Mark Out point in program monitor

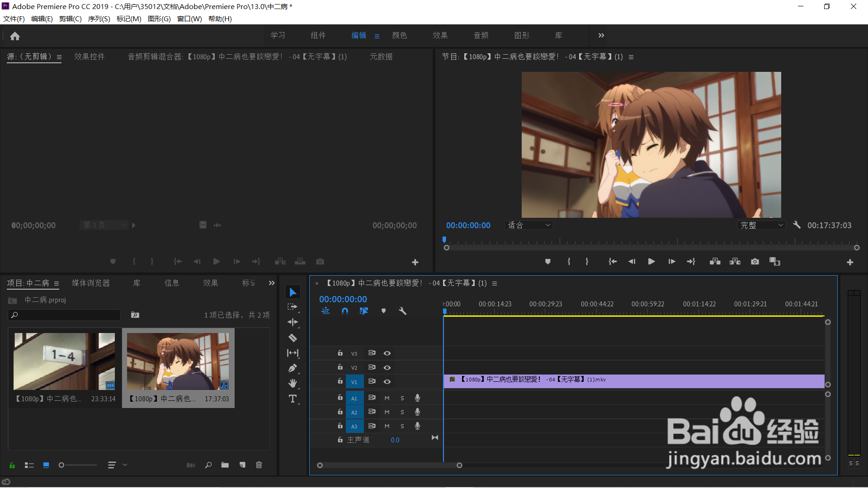pos(587,262)
